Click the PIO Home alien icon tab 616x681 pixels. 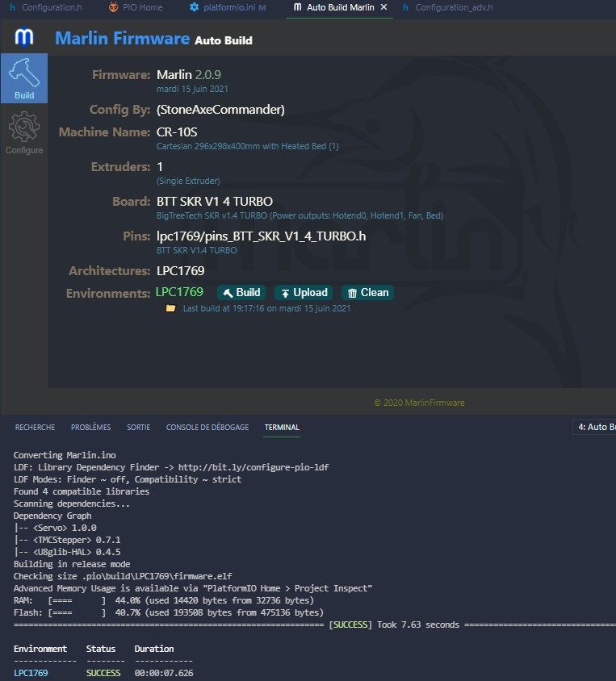click(135, 7)
